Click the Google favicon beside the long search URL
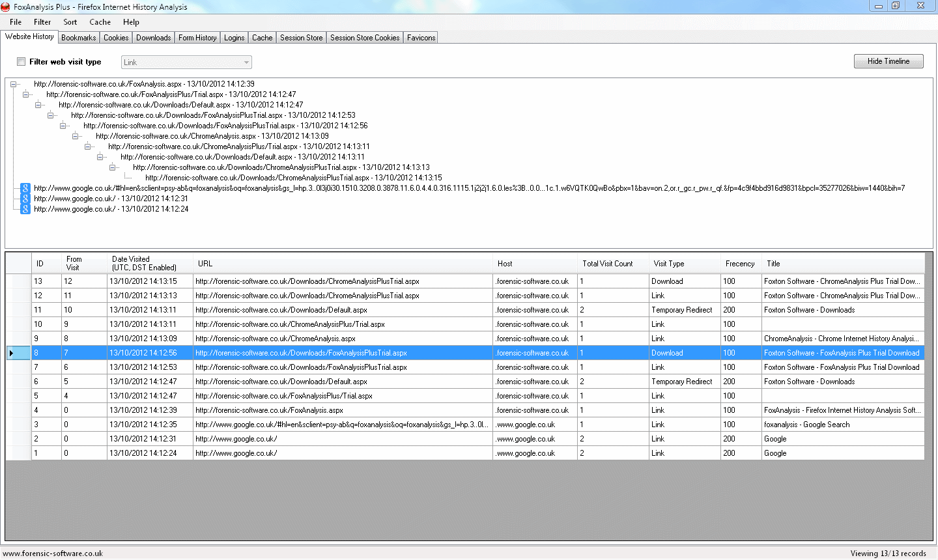The height and width of the screenshot is (560, 938). 25,188
